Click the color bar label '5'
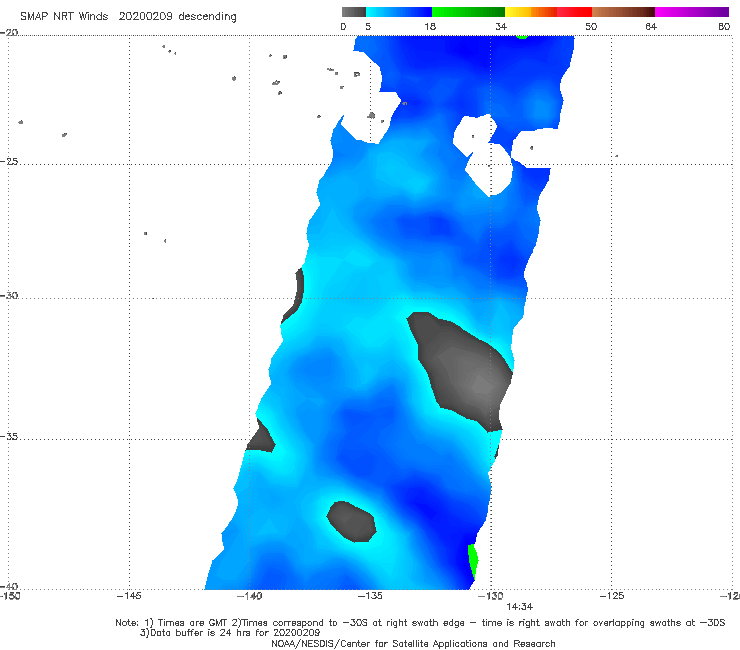This screenshot has height=650, width=740. (368, 27)
